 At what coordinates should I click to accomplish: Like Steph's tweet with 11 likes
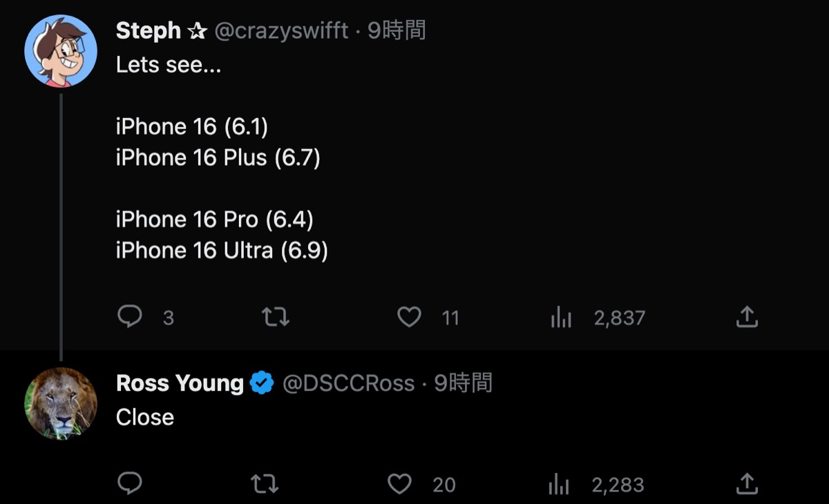pos(409,317)
